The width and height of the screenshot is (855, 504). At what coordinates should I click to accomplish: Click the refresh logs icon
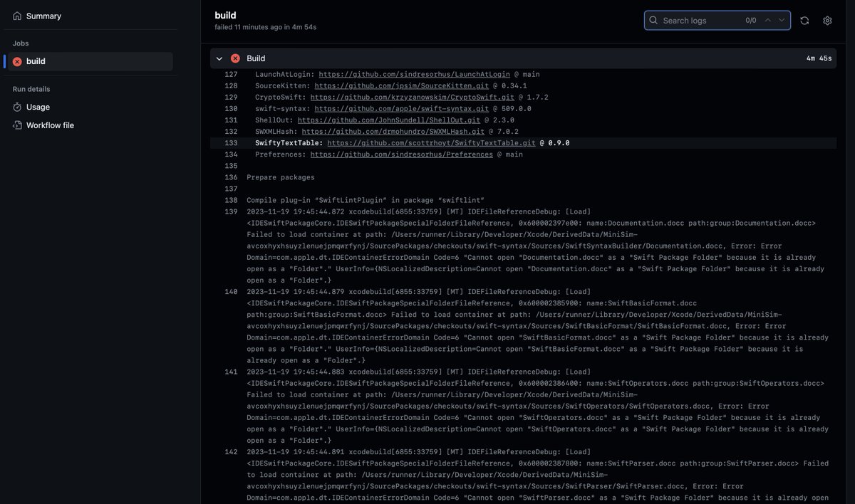click(804, 21)
